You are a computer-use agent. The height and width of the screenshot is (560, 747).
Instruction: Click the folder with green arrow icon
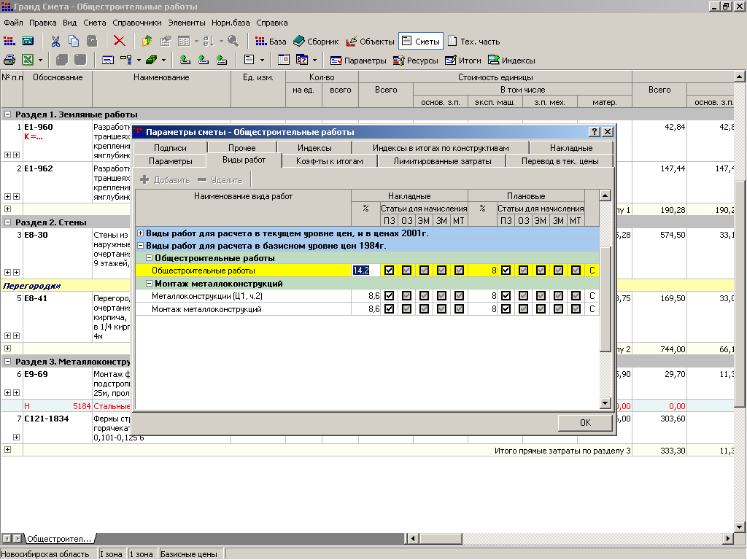click(147, 42)
